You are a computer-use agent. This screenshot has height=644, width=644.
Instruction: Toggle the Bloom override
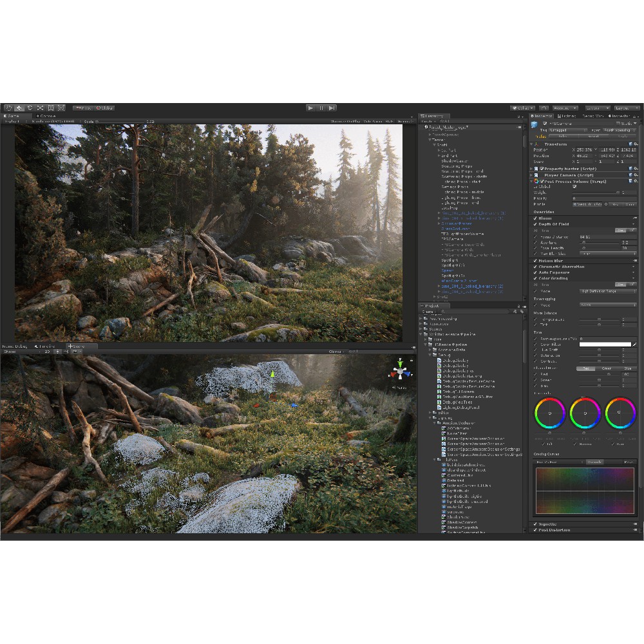pyautogui.click(x=535, y=218)
